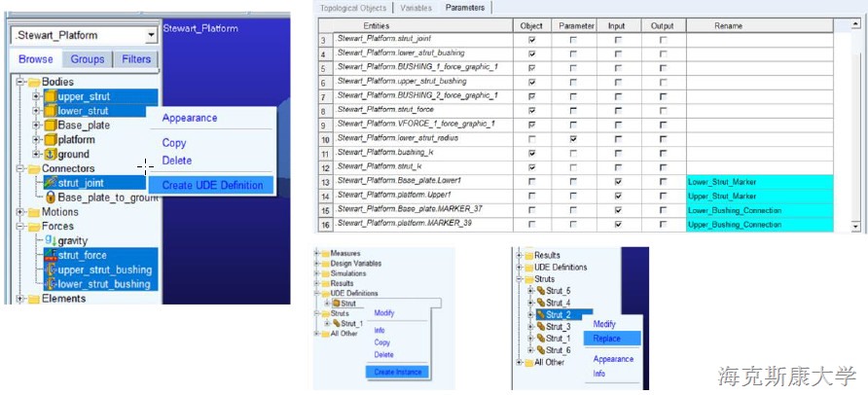Select the strut_joint connector icon

tap(51, 183)
